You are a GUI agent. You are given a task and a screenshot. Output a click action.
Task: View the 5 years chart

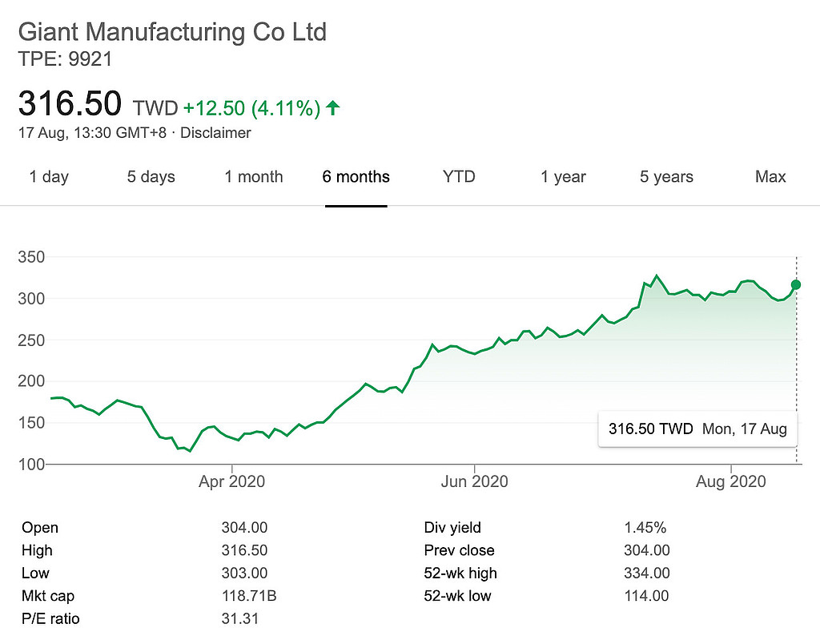(x=666, y=177)
